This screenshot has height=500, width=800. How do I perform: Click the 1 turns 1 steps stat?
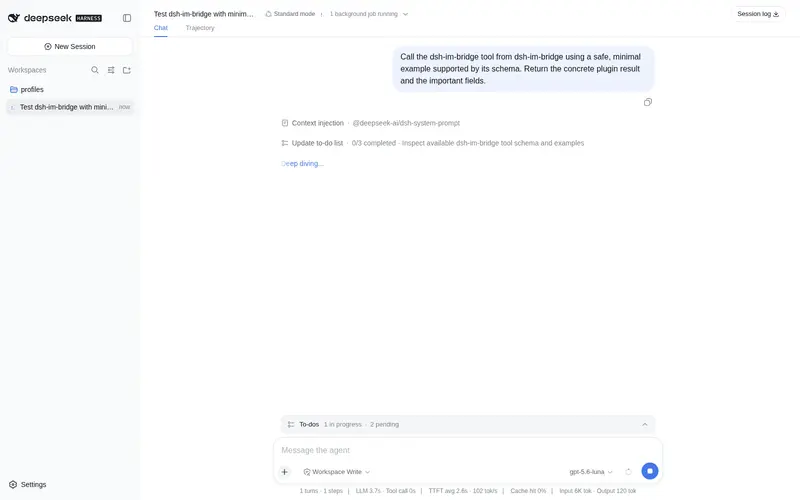(x=321, y=491)
